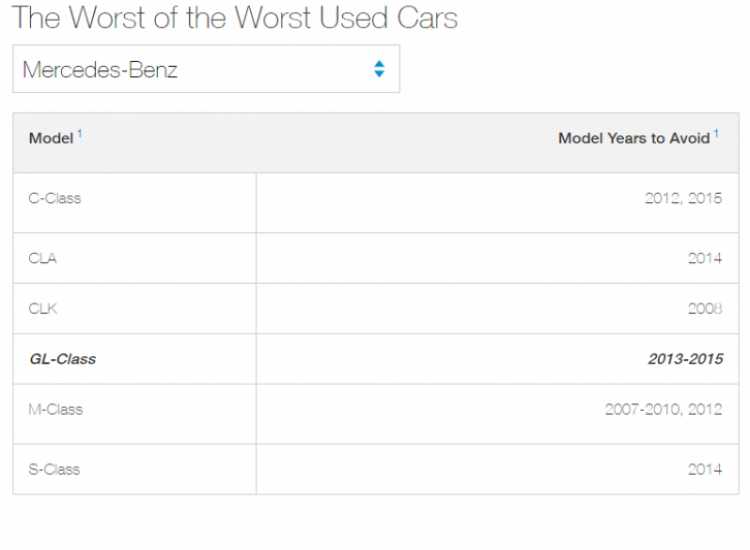The width and height of the screenshot is (750, 550).
Task: Click the 2008 year for CLK
Action: [705, 308]
